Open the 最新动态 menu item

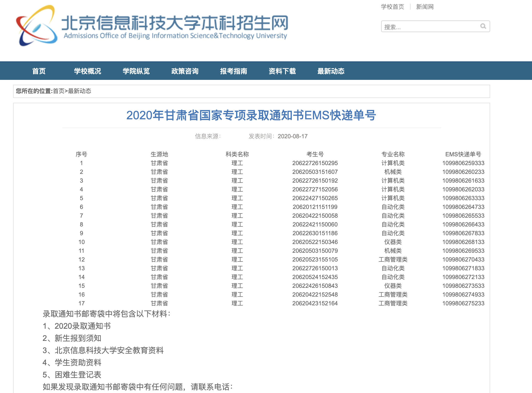[331, 71]
